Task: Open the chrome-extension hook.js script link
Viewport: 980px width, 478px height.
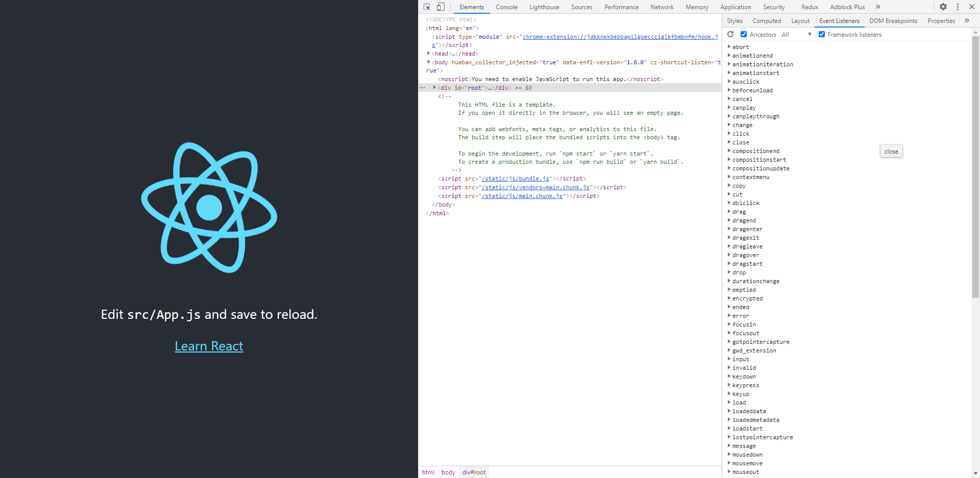Action: point(620,37)
